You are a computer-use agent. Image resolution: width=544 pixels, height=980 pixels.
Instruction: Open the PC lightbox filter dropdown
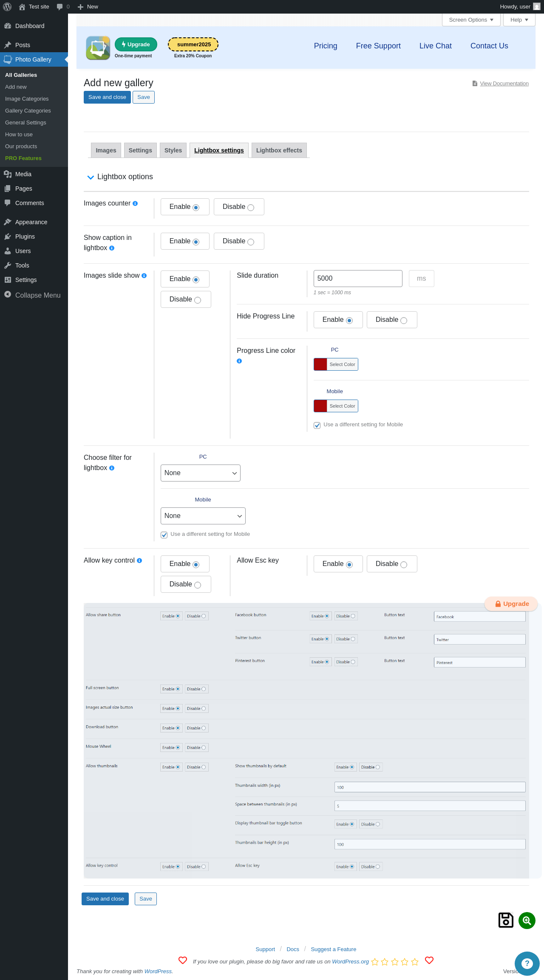click(201, 473)
